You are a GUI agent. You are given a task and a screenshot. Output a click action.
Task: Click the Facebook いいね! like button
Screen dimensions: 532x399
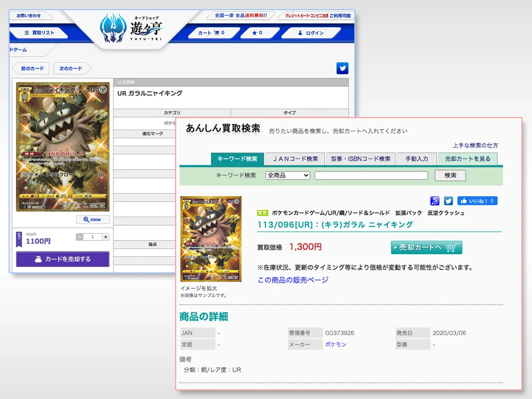477,201
